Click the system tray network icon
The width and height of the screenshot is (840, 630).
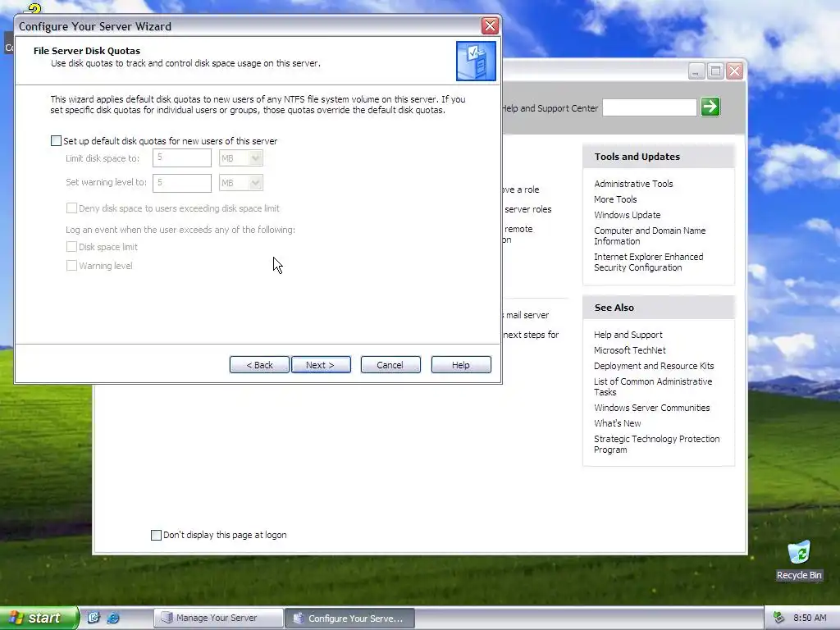click(778, 618)
